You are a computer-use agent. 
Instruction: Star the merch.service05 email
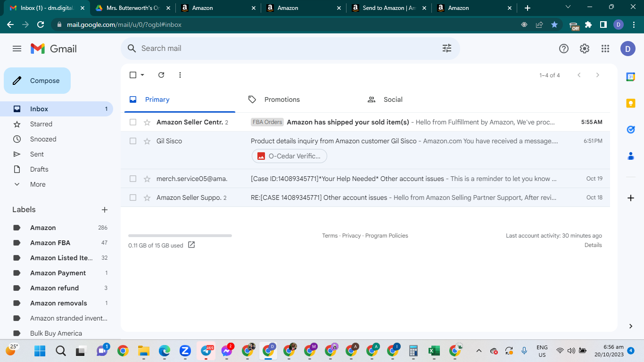pyautogui.click(x=147, y=179)
